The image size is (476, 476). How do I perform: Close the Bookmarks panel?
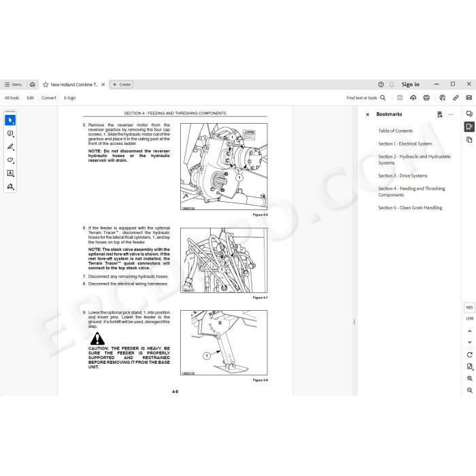368,114
